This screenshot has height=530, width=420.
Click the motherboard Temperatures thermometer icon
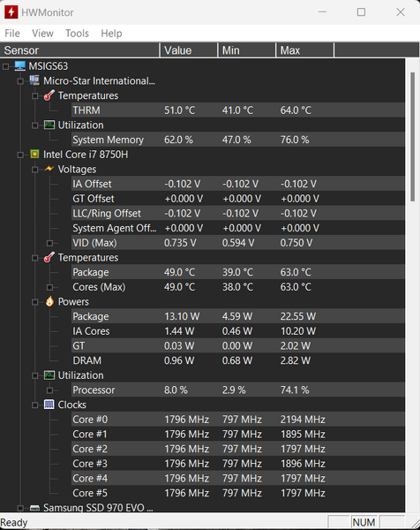click(x=49, y=95)
